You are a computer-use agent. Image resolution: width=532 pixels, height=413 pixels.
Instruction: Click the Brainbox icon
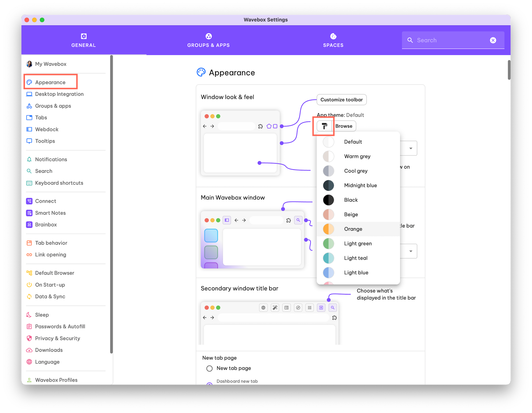(29, 224)
